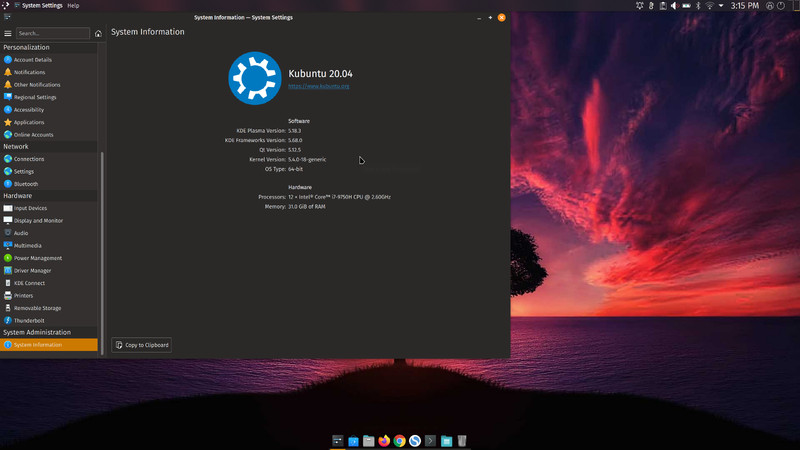The width and height of the screenshot is (800, 450).
Task: Open Multimedia settings module
Action: coord(48,246)
